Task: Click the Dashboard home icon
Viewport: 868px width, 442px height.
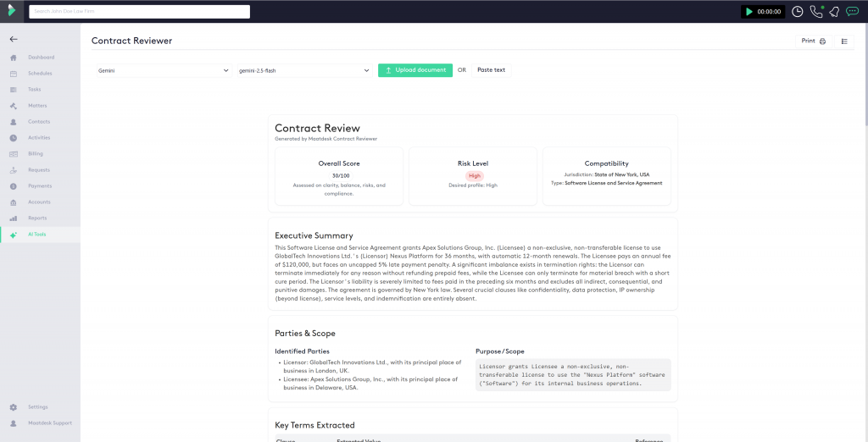Action: point(14,58)
